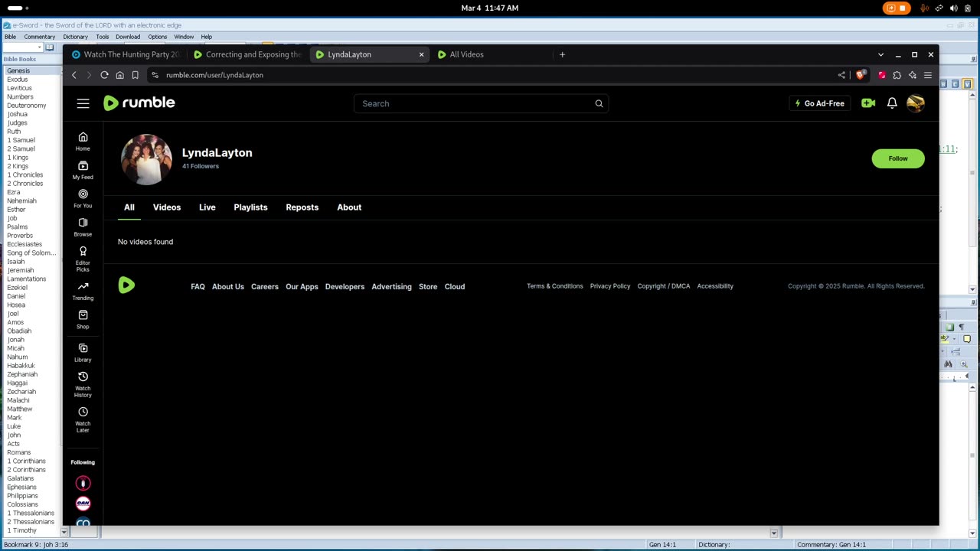The height and width of the screenshot is (551, 980).
Task: Click the search magnifier icon
Action: click(x=599, y=103)
